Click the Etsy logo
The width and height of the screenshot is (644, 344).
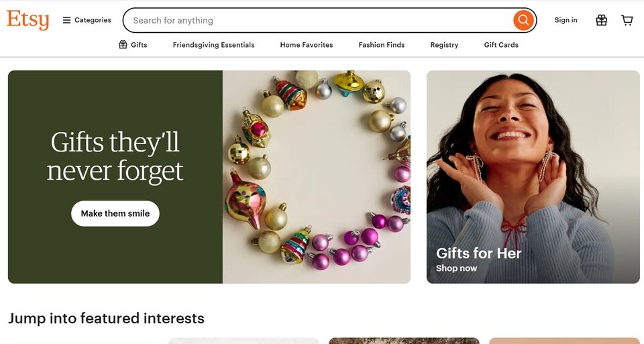tap(28, 20)
